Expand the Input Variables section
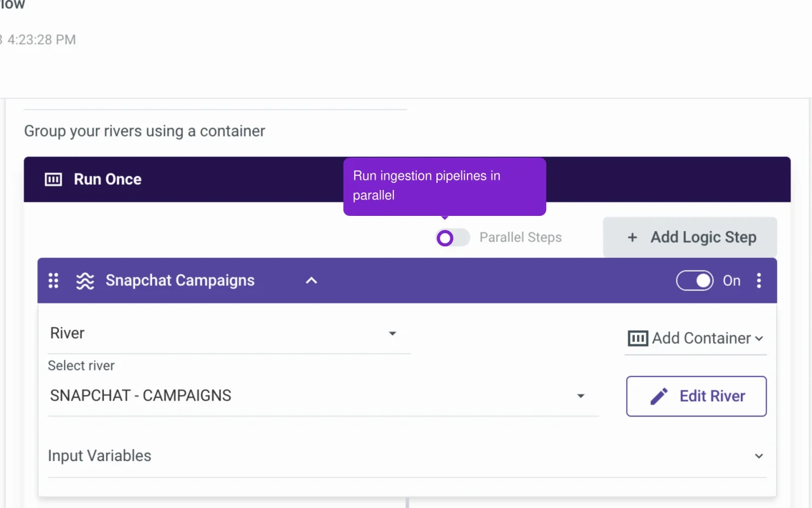This screenshot has width=812, height=508. point(407,456)
